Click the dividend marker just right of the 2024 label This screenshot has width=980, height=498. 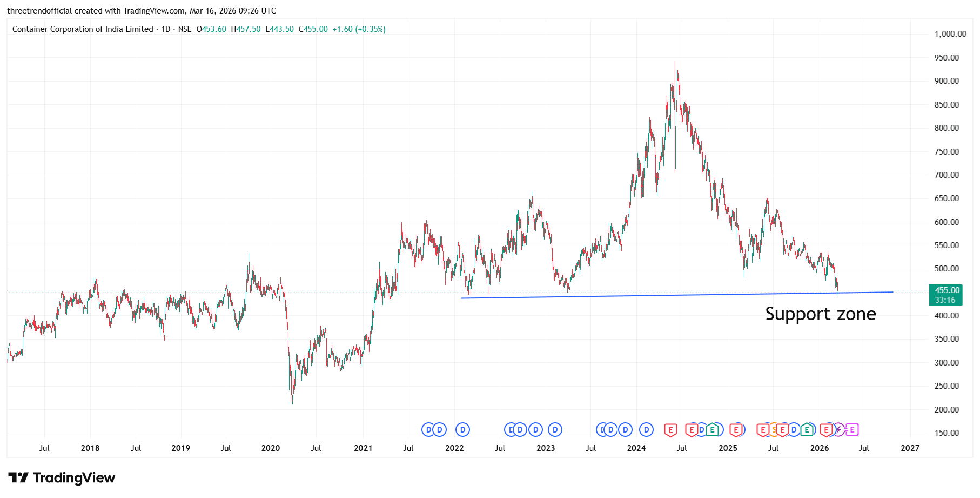tap(646, 430)
